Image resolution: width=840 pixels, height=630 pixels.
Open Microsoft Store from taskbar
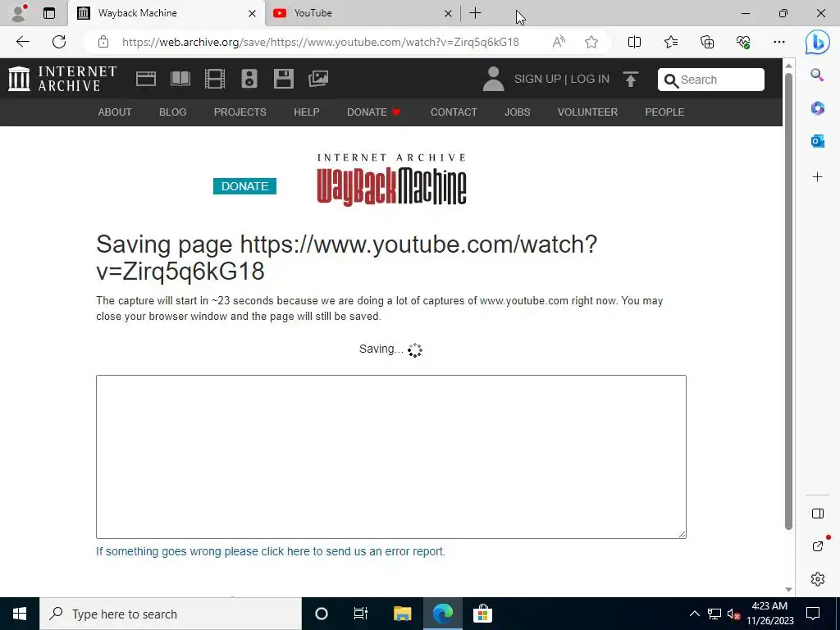(x=482, y=614)
